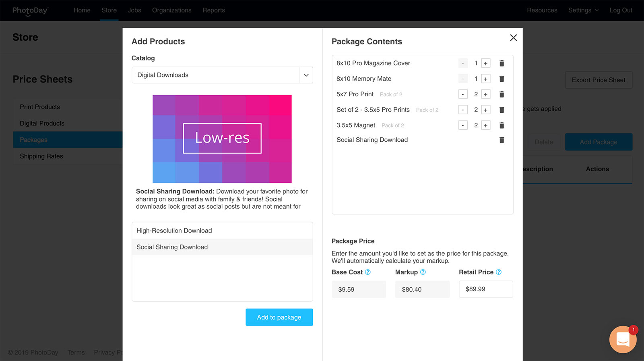Image resolution: width=644 pixels, height=361 pixels.
Task: Select High-Resolution Download from the list
Action: tap(174, 231)
